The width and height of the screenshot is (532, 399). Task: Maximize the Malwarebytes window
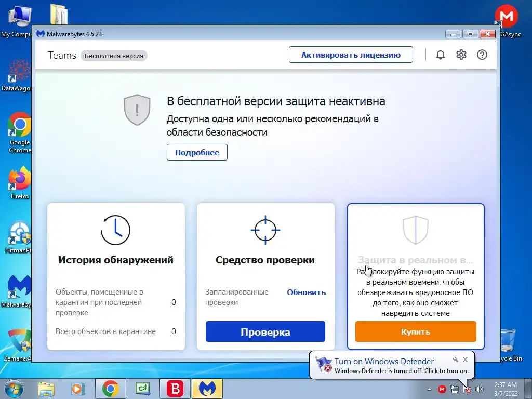point(470,34)
